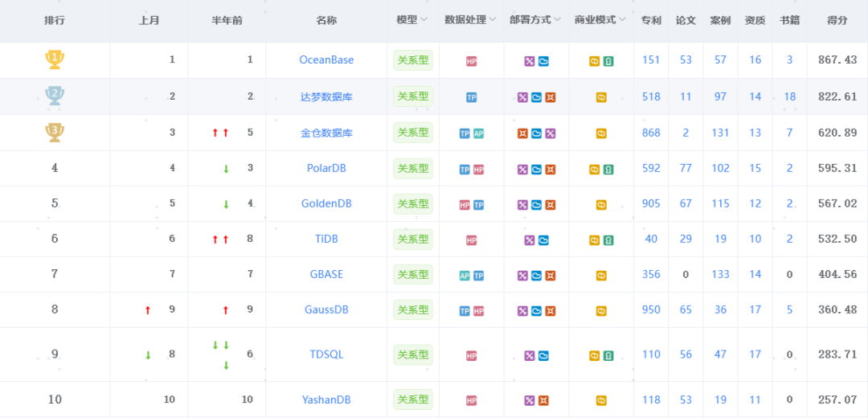Click the AP icon in GBASE row

465,276
